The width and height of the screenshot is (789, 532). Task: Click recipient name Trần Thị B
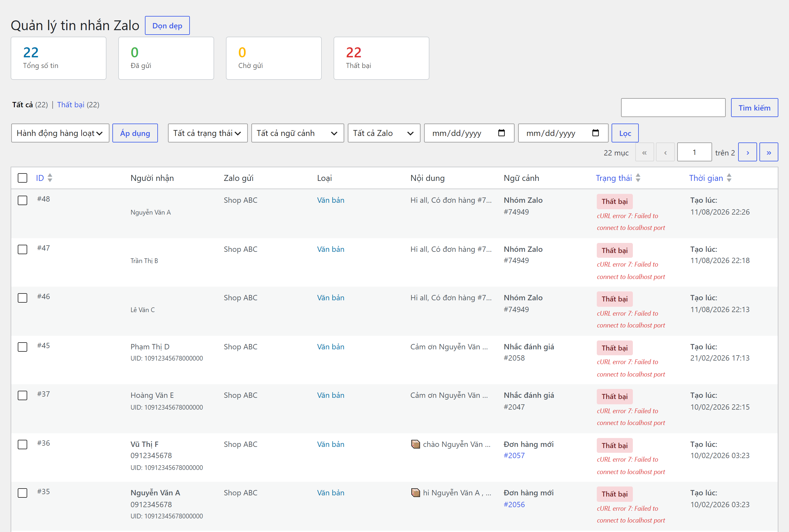click(x=144, y=261)
